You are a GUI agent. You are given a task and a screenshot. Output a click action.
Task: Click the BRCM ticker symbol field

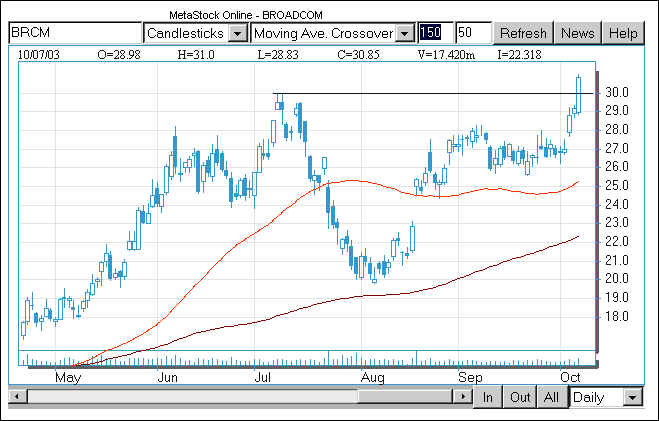[75, 33]
